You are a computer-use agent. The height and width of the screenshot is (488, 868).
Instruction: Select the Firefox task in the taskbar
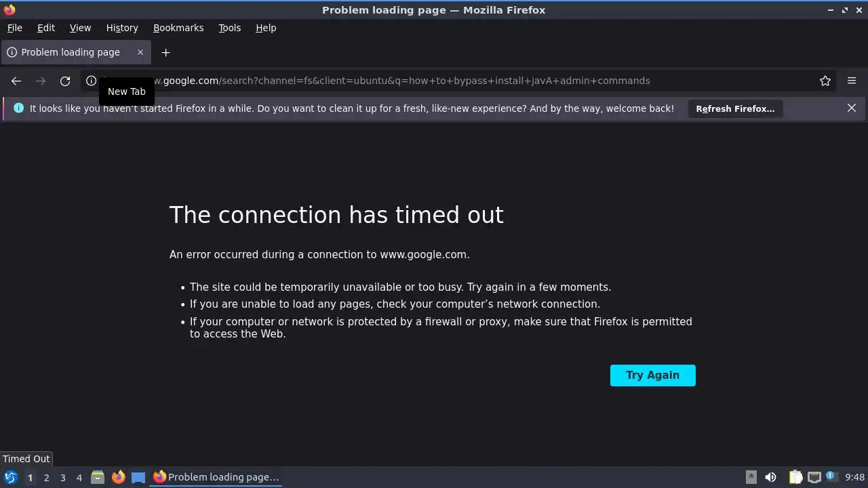[x=216, y=477]
